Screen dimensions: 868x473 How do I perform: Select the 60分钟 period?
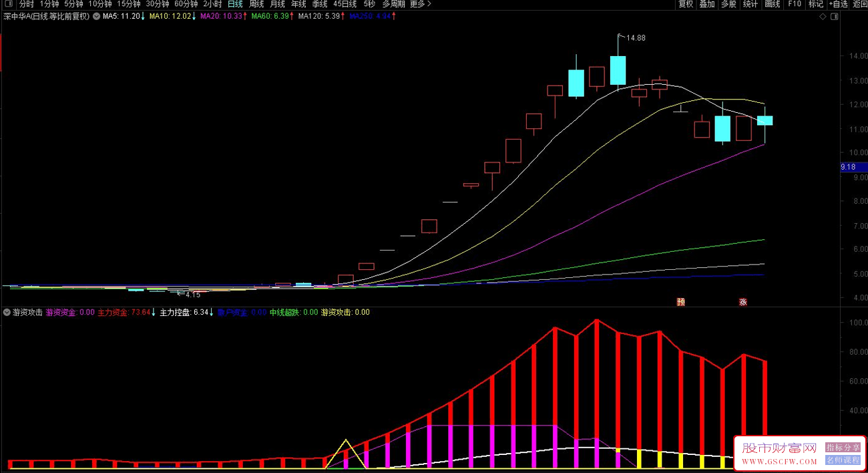(x=186, y=4)
